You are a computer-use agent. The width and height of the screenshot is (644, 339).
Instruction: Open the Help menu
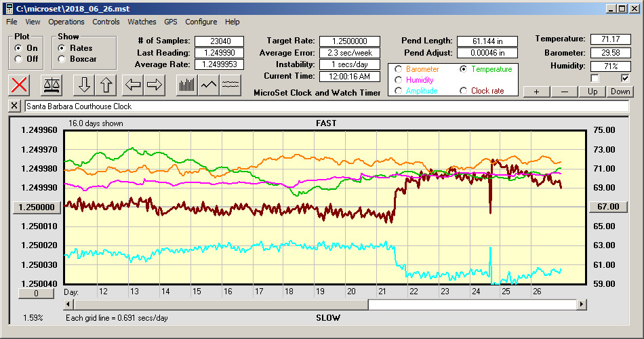232,22
